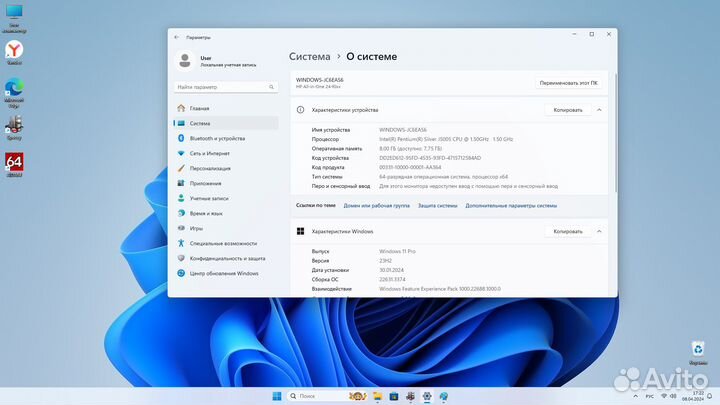Click the taskbar Поиск search box
This screenshot has height=405, width=720.
coord(328,396)
